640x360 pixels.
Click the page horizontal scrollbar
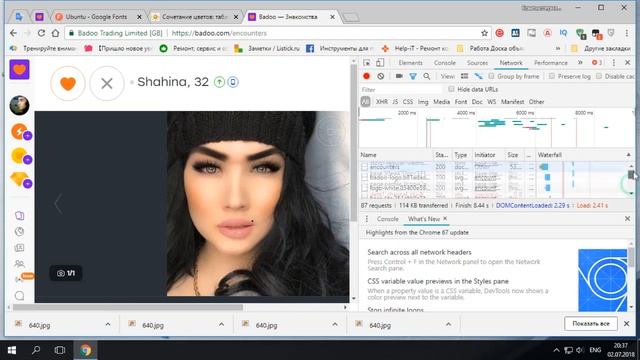[127, 307]
